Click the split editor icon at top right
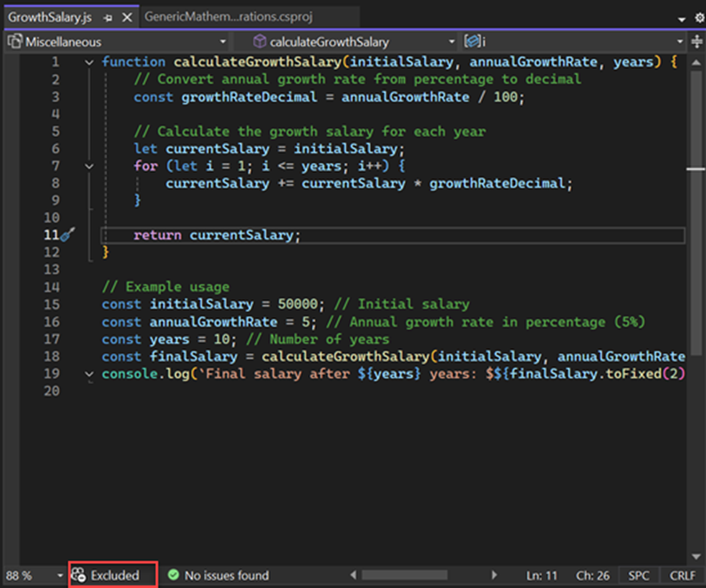 (698, 41)
